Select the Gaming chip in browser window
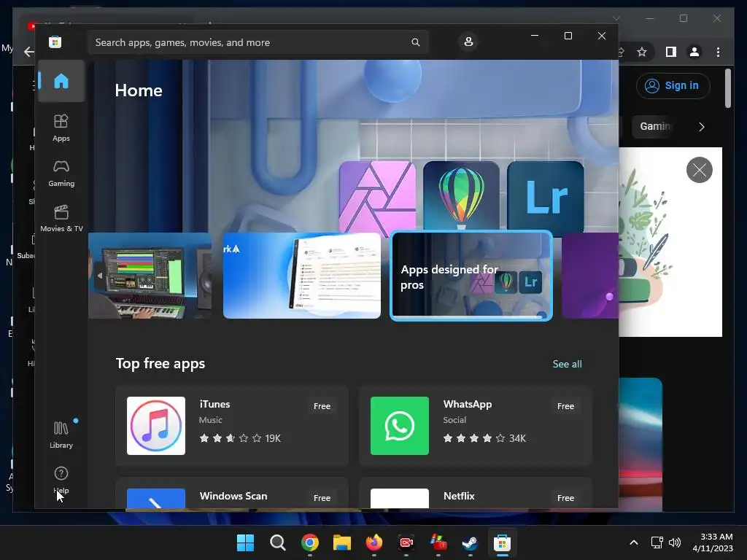The image size is (747, 560). coord(653,126)
